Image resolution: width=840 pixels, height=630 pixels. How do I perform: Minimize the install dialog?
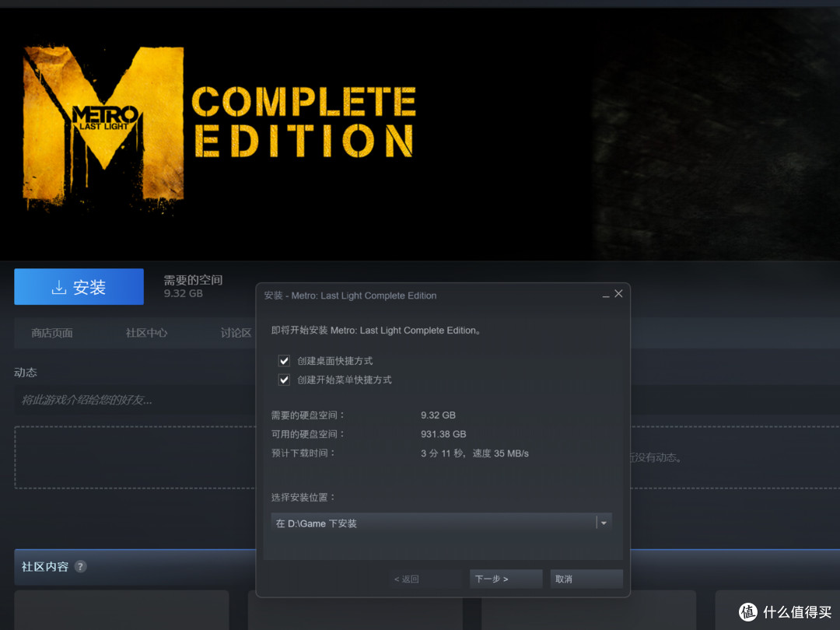605,296
